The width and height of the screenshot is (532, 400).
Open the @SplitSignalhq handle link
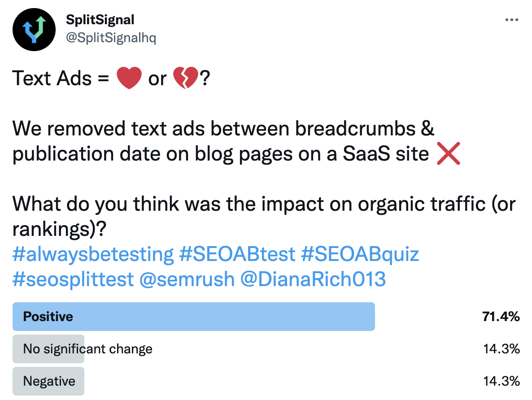(111, 38)
